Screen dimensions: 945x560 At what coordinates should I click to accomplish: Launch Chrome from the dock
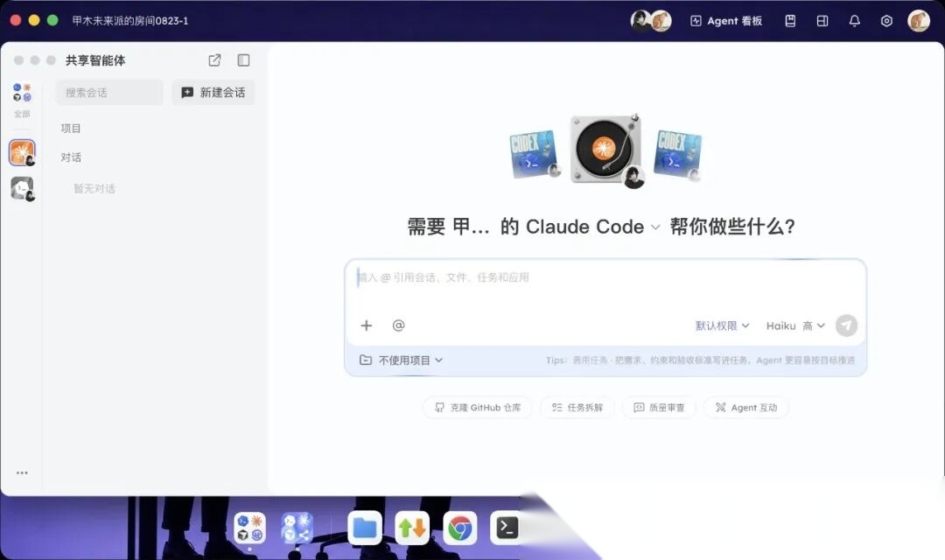460,528
